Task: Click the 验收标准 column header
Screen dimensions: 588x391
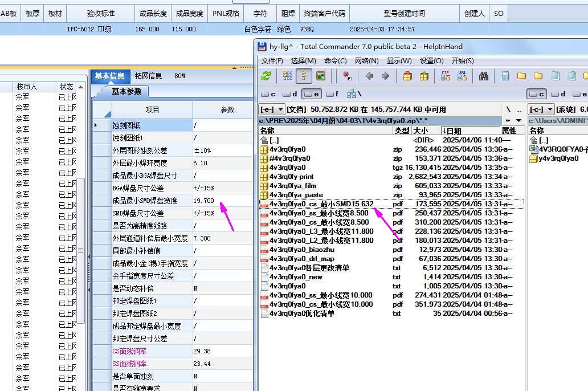Action: click(x=100, y=14)
